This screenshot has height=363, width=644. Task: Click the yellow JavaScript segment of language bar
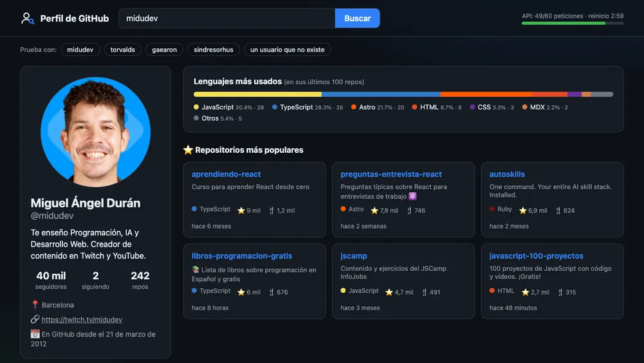click(258, 94)
